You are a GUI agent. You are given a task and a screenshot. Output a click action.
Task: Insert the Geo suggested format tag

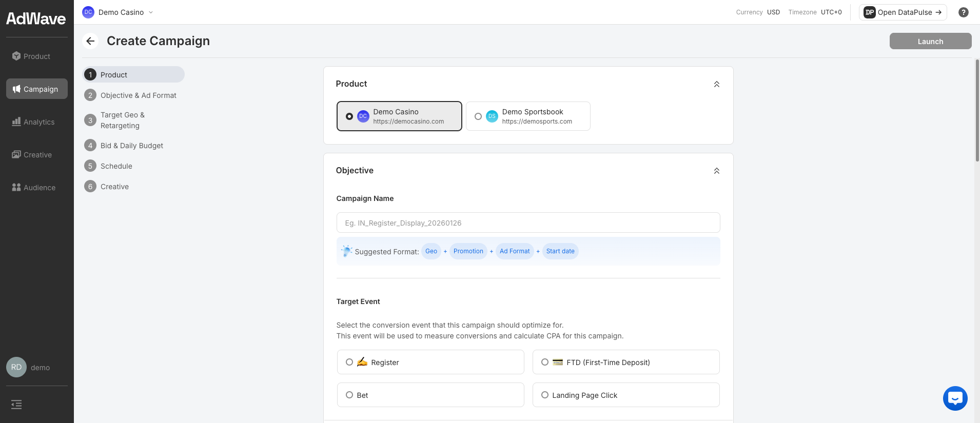pos(431,251)
